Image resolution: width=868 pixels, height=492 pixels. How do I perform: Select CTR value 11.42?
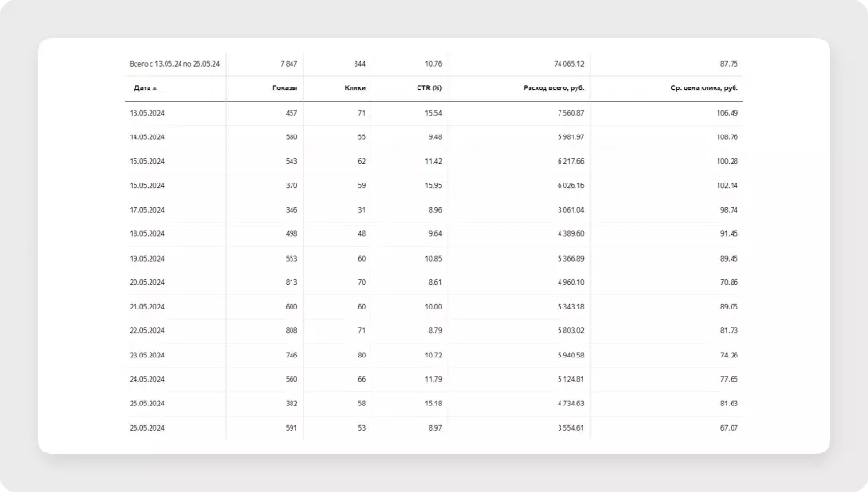434,161
